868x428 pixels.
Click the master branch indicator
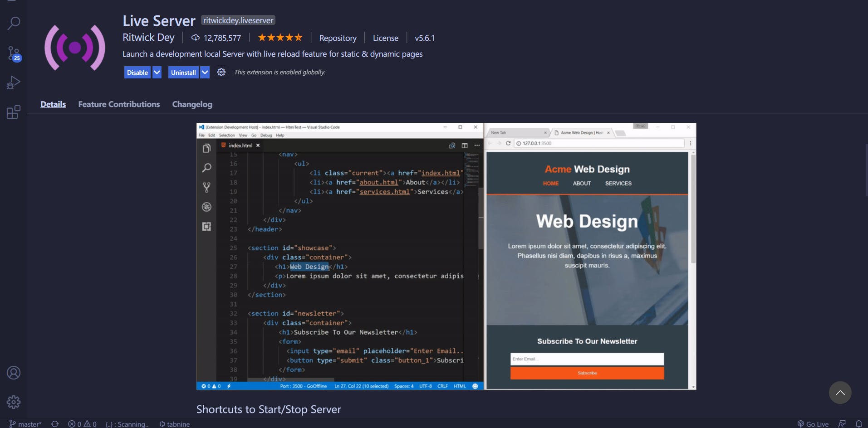click(25, 424)
